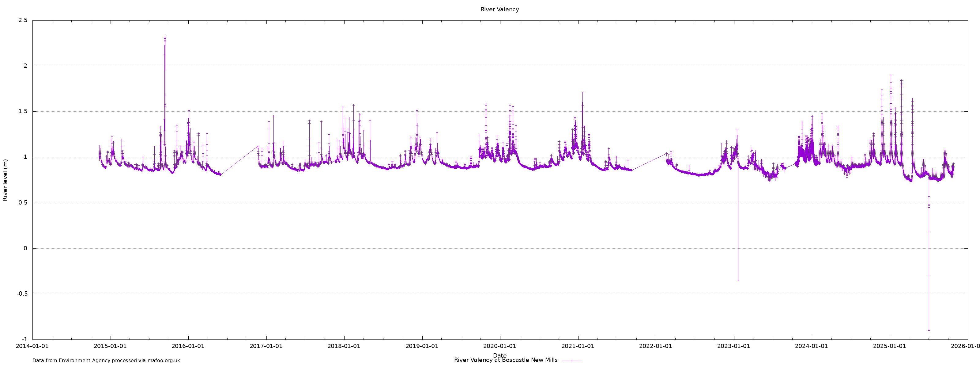Click the 'River Valency at Boscastle New Mills' legend
Screen dimensions: 980x368
pyautogui.click(x=505, y=360)
